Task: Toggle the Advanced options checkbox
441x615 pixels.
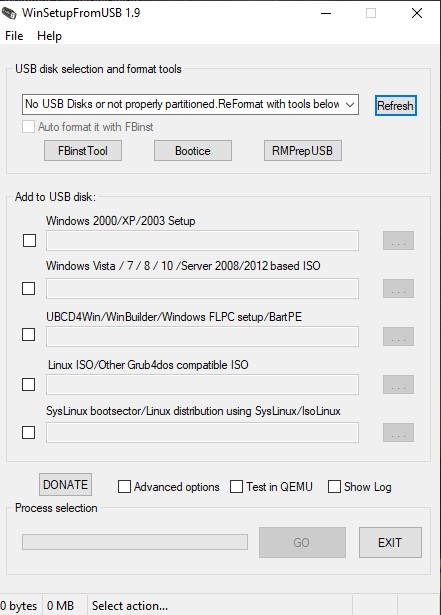Action: 124,486
